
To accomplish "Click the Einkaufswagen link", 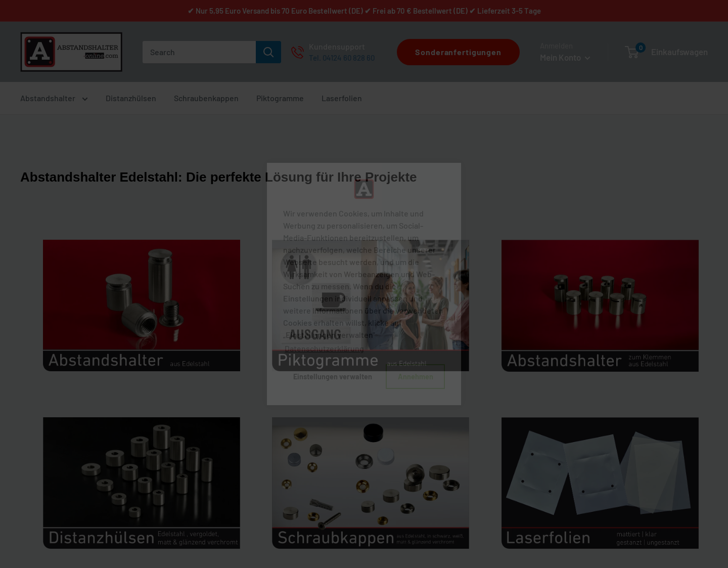I will pyautogui.click(x=679, y=52).
